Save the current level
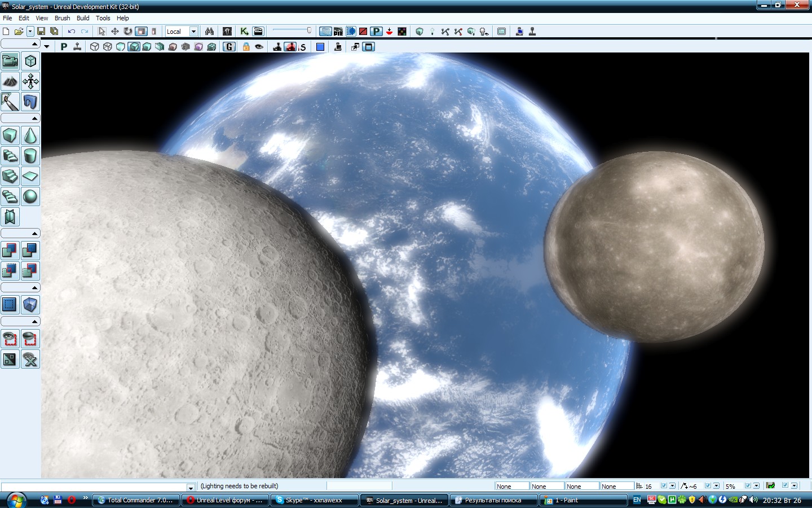812x508 pixels. pyautogui.click(x=41, y=32)
